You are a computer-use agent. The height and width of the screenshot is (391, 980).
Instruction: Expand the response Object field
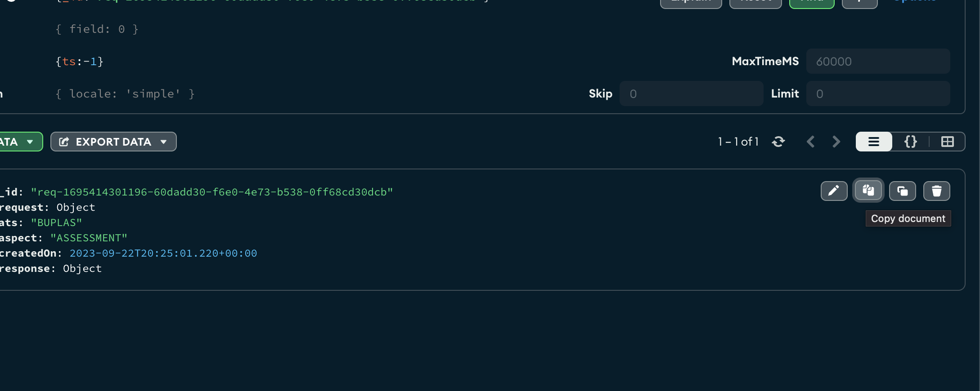[x=82, y=269]
